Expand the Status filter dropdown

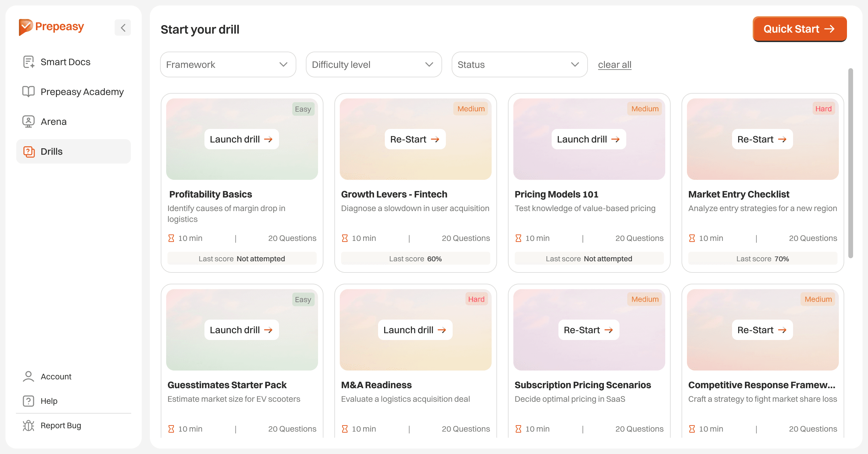(519, 64)
